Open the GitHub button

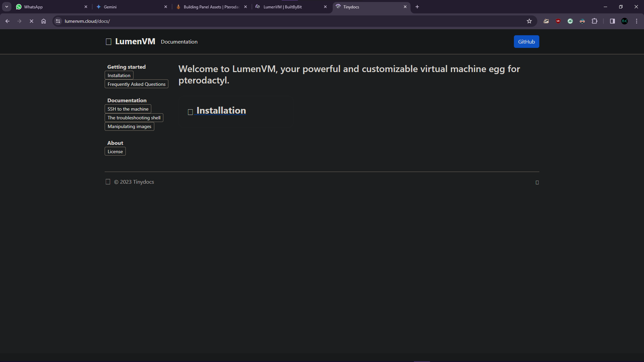tap(526, 42)
